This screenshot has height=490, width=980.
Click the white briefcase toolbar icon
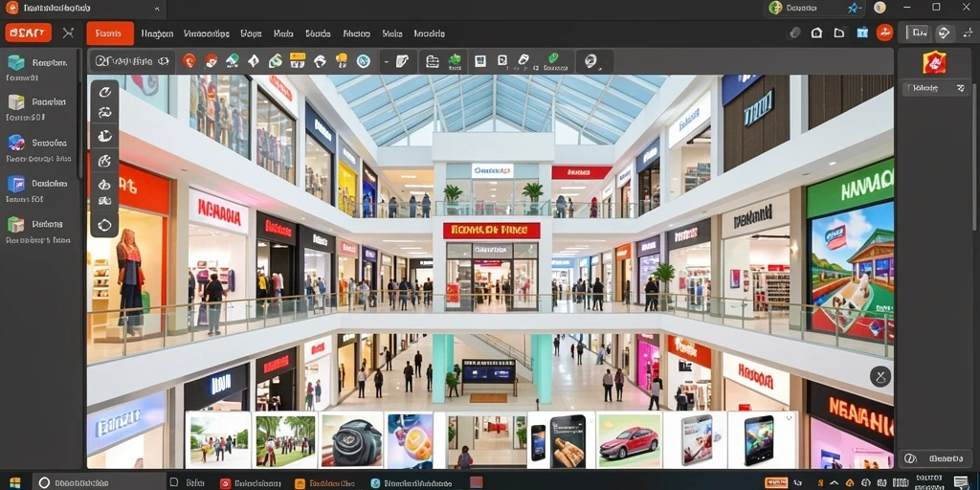432,60
